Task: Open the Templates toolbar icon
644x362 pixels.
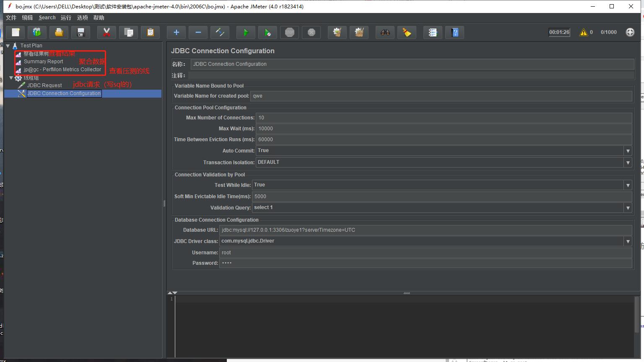Action: click(x=37, y=32)
